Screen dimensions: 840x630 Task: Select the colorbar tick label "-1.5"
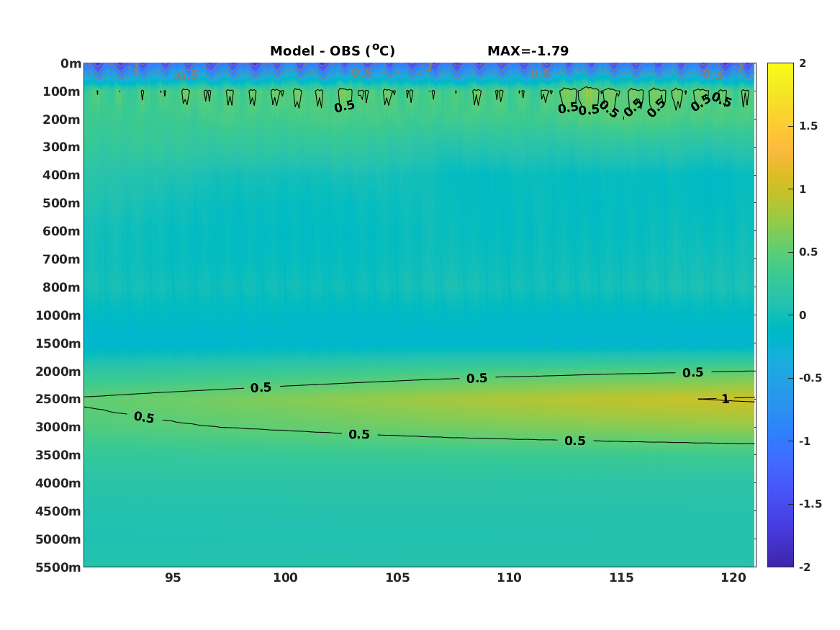point(810,503)
